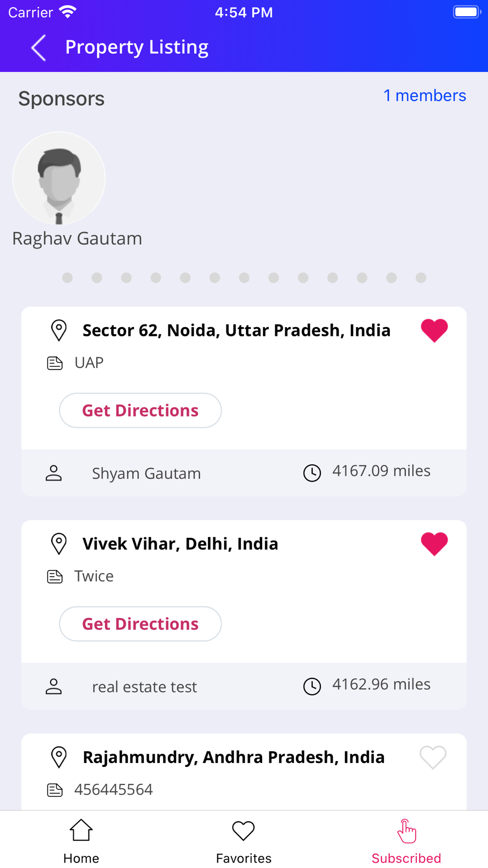
Task: Open Raghav Gautam sponsor avatar
Action: point(59,178)
